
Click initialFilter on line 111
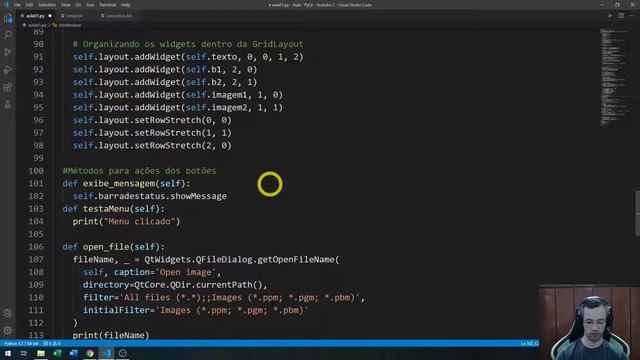pyautogui.click(x=116, y=310)
